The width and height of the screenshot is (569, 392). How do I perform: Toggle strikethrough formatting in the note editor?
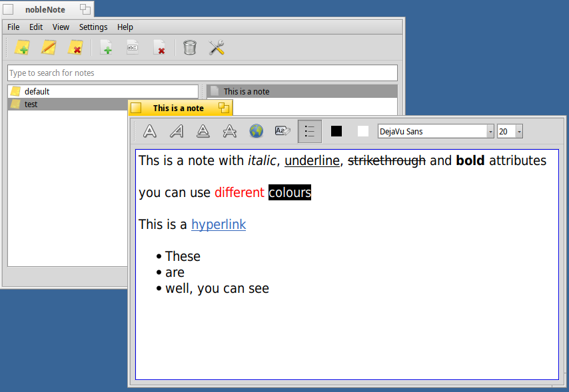pyautogui.click(x=230, y=131)
